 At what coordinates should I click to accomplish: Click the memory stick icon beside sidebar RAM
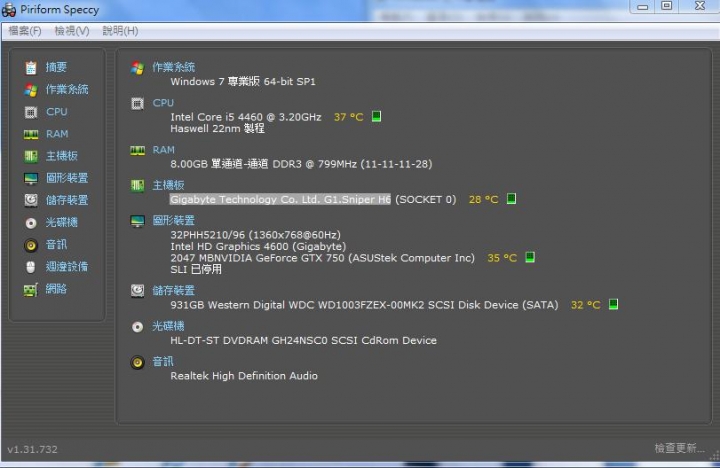click(31, 134)
